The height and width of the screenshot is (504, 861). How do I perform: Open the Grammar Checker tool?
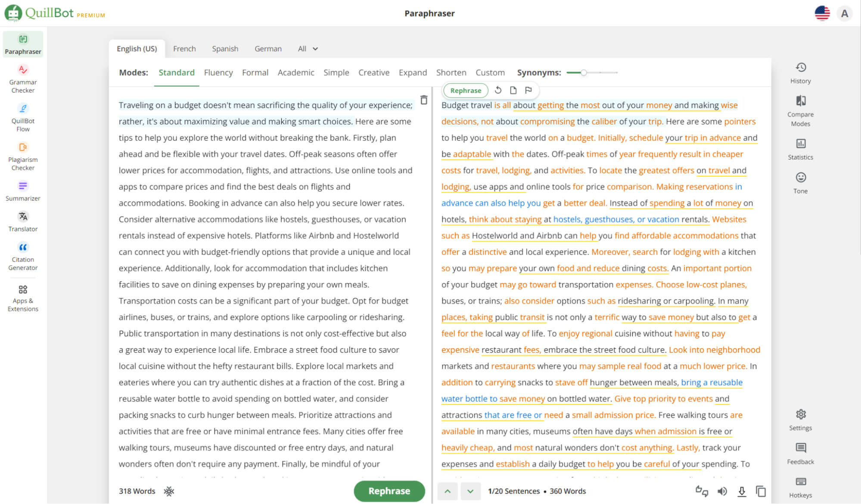tap(23, 78)
